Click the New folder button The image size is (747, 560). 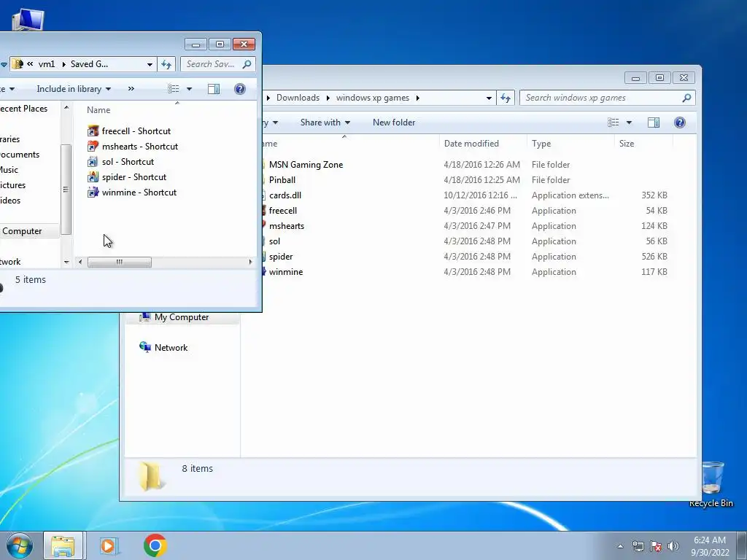point(394,122)
